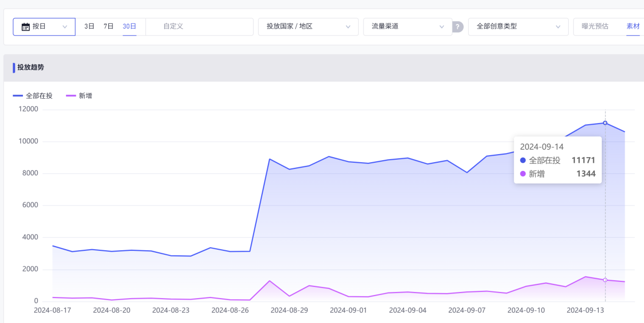The width and height of the screenshot is (644, 323).
Task: Toggle the 新增 legend series
Action: [85, 96]
